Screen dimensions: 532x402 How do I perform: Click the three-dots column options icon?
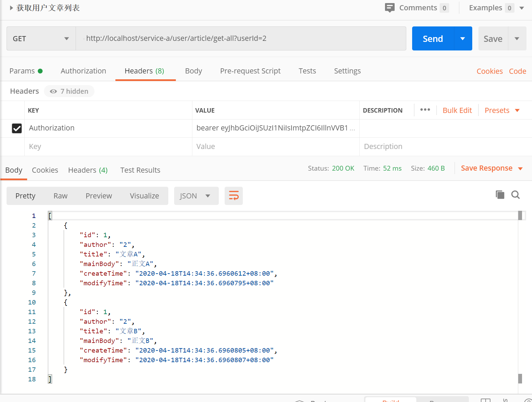click(x=425, y=110)
